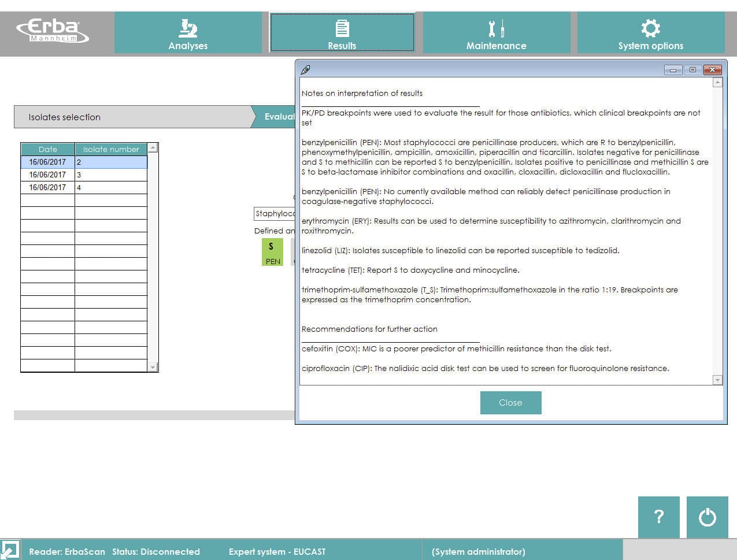Switch to the Evaluation tab
The image size is (737, 560).
pos(282,117)
